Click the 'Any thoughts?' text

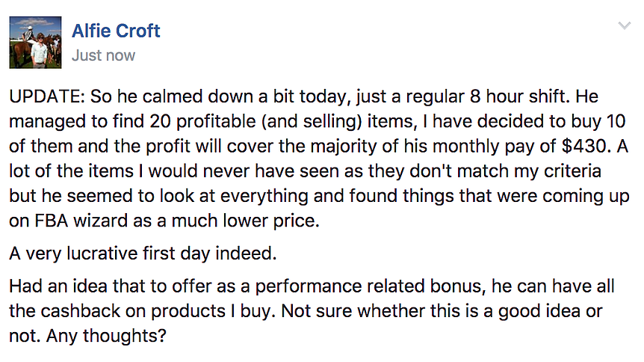(106, 336)
